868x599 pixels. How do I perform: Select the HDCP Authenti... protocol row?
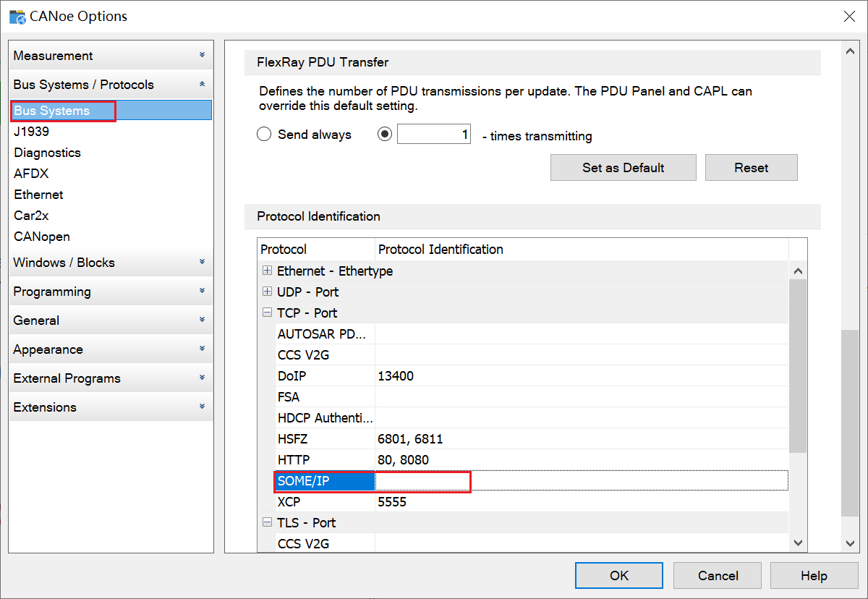[x=325, y=417]
